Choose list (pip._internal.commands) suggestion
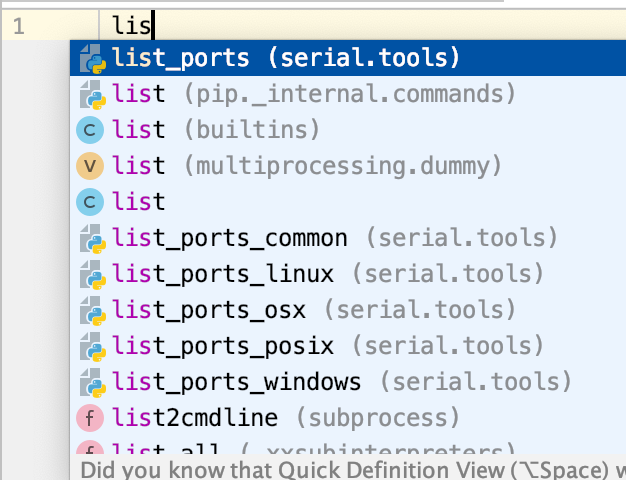626x480 pixels. (348, 94)
